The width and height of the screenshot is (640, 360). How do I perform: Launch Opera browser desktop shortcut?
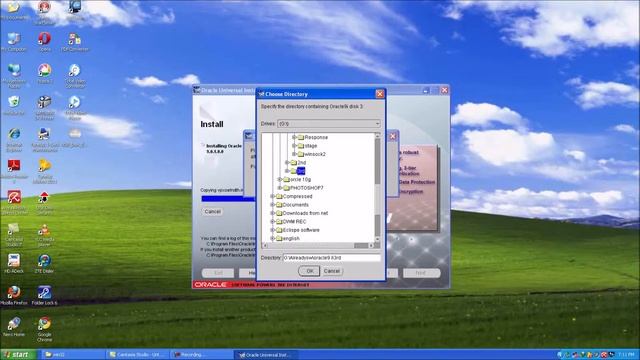pyautogui.click(x=44, y=42)
